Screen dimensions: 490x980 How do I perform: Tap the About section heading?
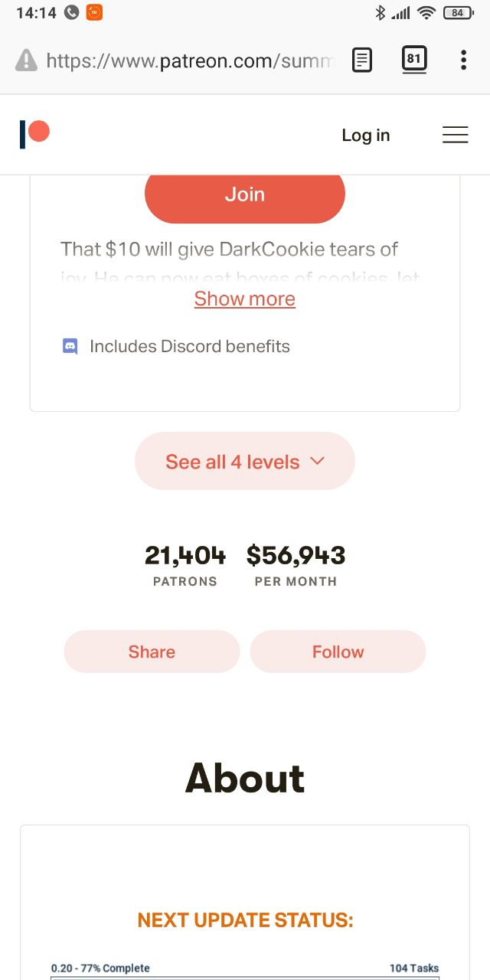[245, 778]
